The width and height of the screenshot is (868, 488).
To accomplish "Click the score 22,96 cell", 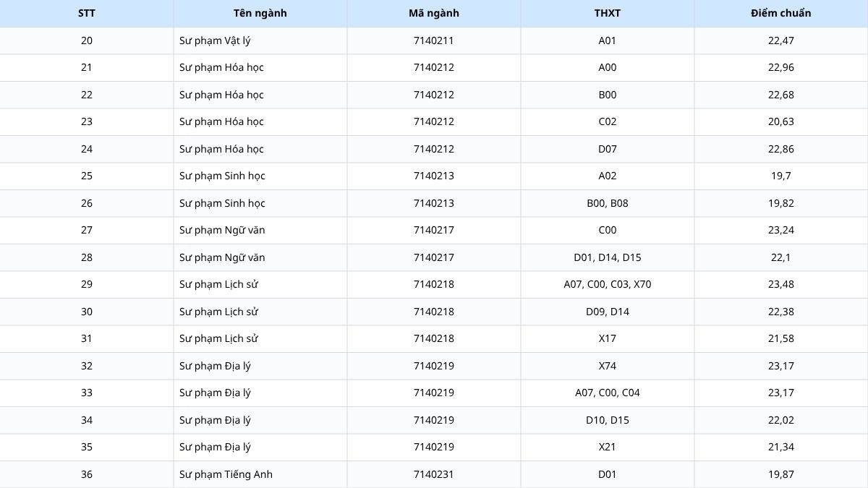I will (781, 67).
